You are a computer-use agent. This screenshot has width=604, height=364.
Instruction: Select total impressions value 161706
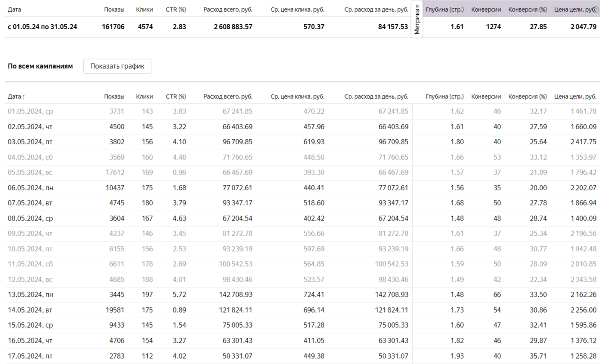point(113,27)
